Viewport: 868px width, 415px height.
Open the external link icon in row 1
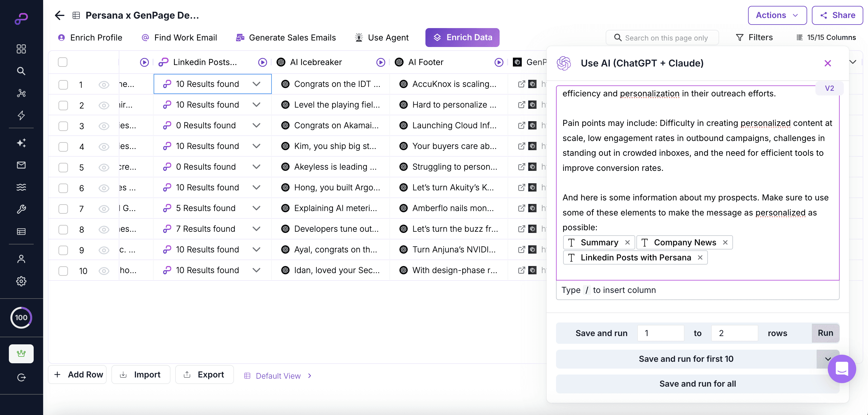coord(521,84)
